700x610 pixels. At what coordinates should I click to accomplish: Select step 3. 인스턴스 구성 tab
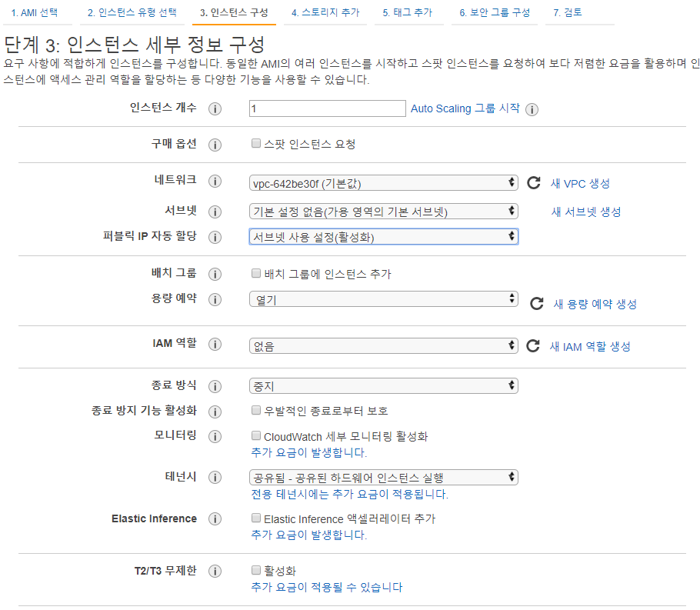coord(234,12)
